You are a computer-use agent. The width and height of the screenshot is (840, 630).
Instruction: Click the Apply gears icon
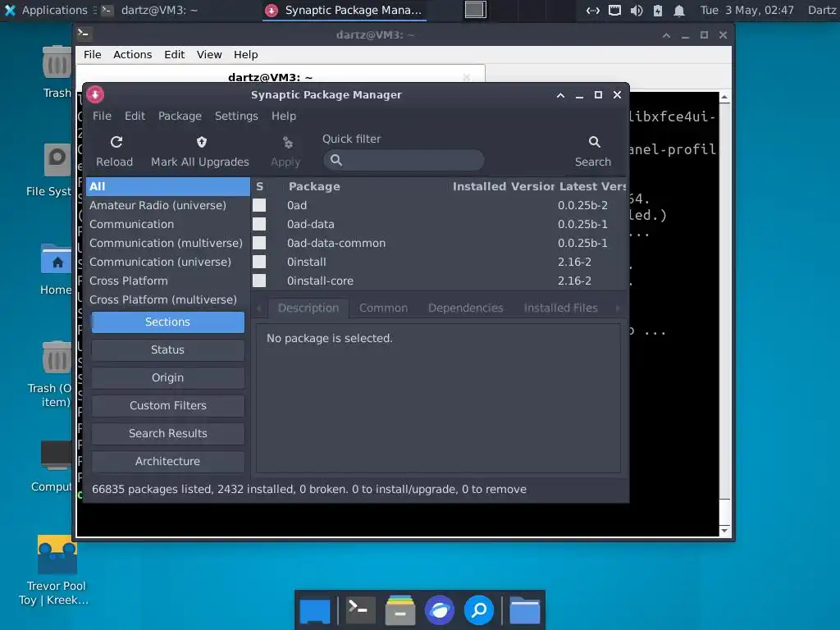(288, 143)
